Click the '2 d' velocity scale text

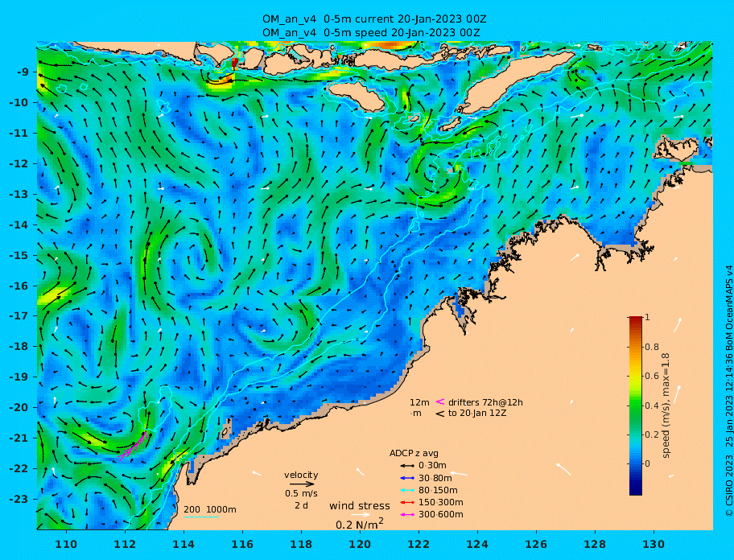click(301, 506)
